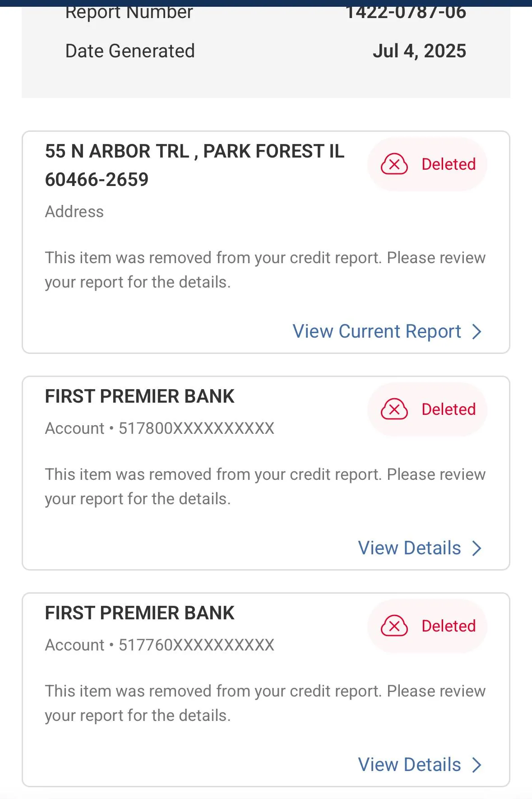The image size is (532, 799).
Task: Click chevron next to View Current Report
Action: click(x=477, y=332)
